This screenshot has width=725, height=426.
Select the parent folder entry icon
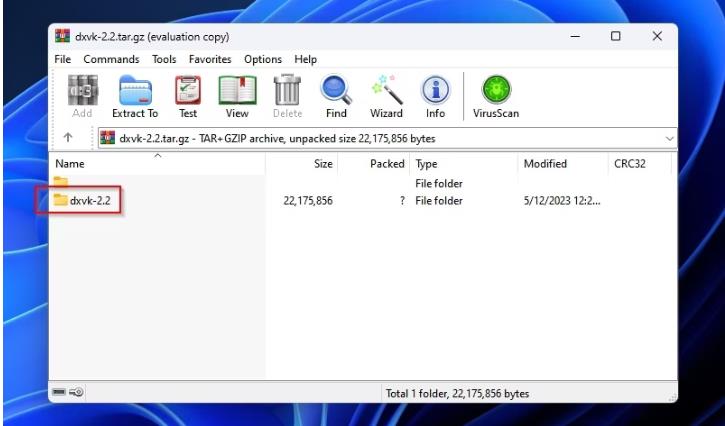coord(61,182)
